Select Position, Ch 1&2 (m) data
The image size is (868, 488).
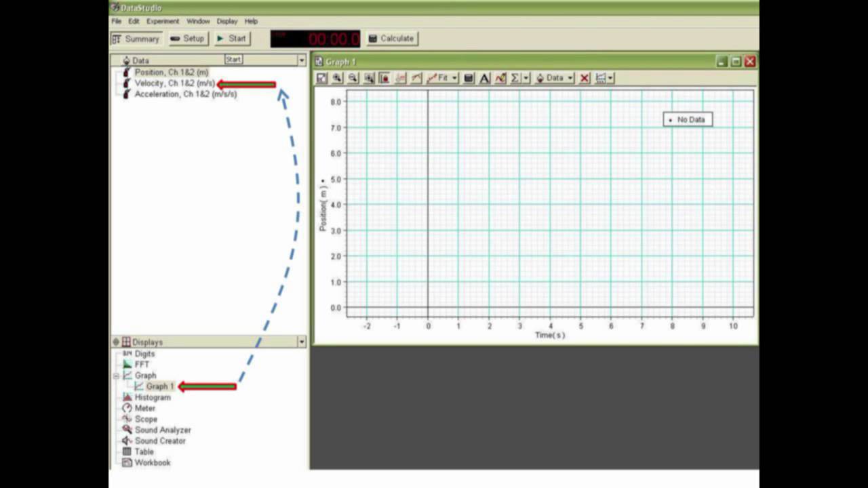point(172,72)
